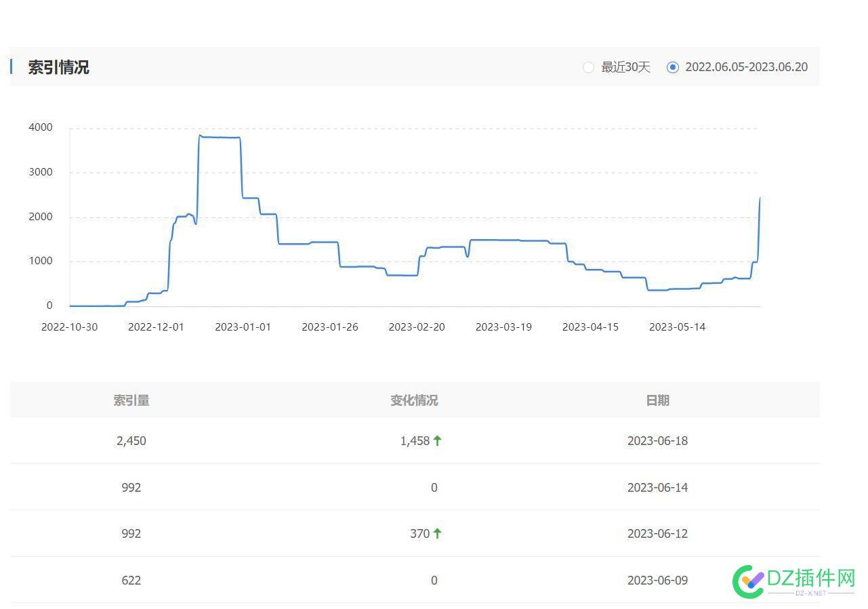The height and width of the screenshot is (609, 868).
Task: Click the 0 change value in 2023-06-09 row
Action: 434,581
